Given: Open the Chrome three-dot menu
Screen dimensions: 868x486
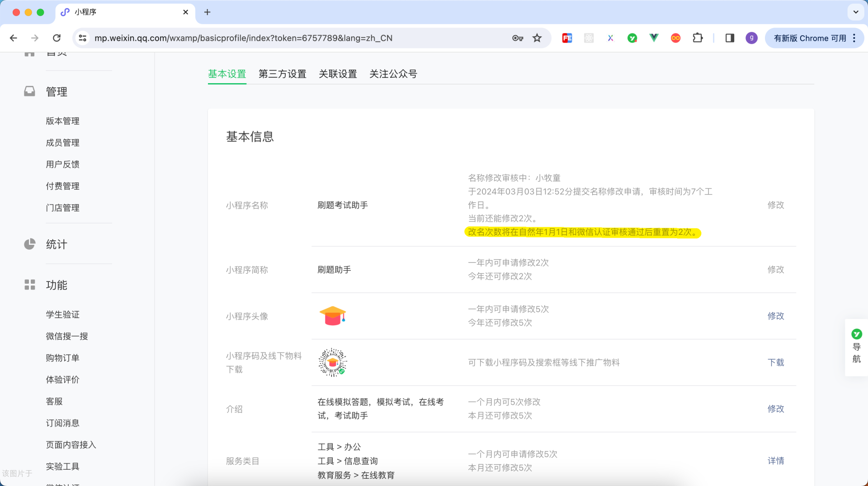Looking at the screenshot, I should point(854,38).
